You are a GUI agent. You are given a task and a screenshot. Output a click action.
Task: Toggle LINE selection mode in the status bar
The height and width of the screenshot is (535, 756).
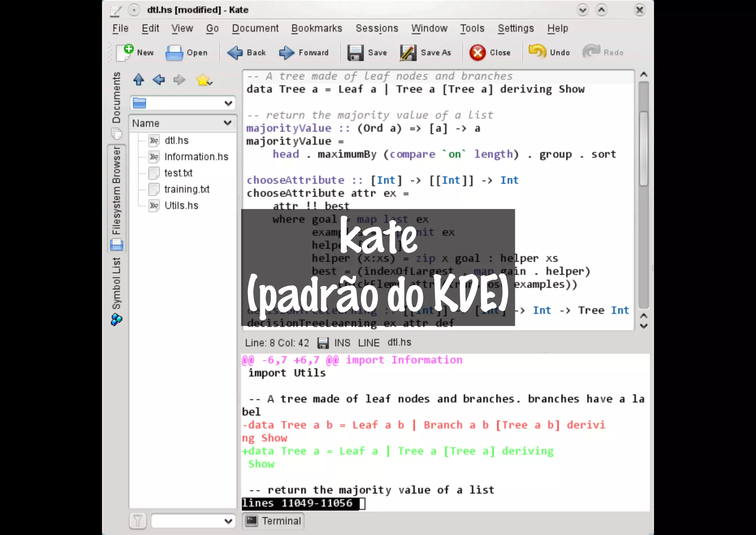368,343
